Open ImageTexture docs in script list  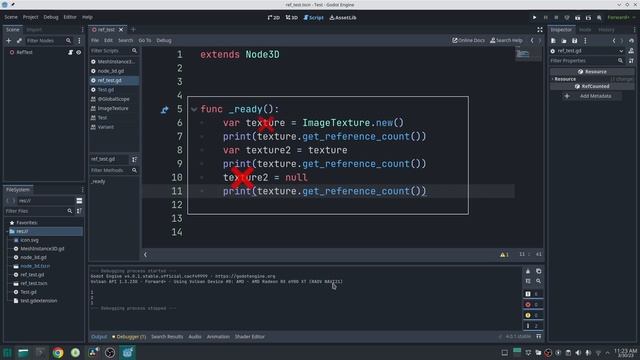point(114,109)
